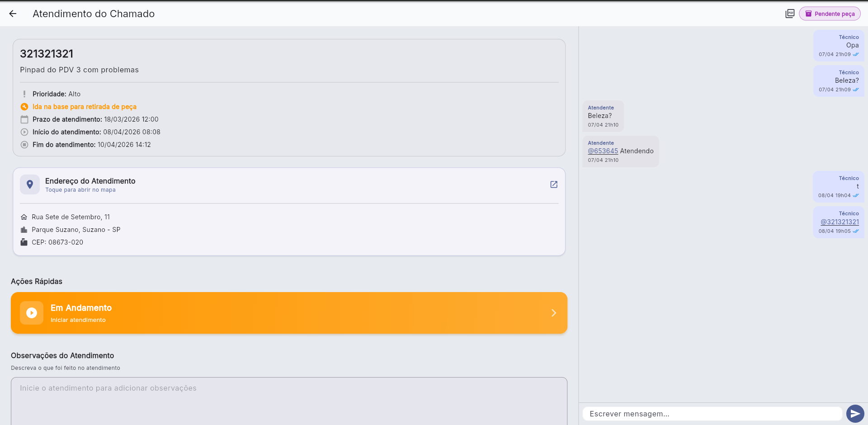
Task: Expand the Em Andamento chevron arrow
Action: pyautogui.click(x=554, y=313)
